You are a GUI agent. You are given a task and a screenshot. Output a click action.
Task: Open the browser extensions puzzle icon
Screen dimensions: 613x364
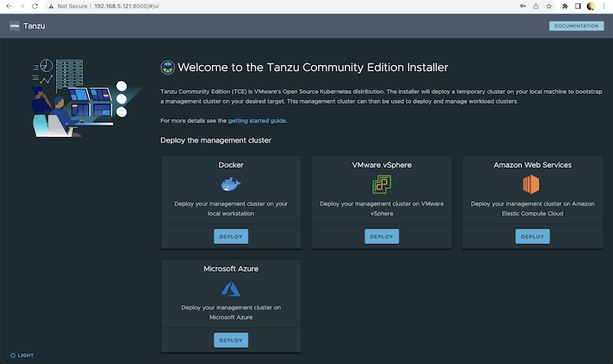click(x=565, y=6)
